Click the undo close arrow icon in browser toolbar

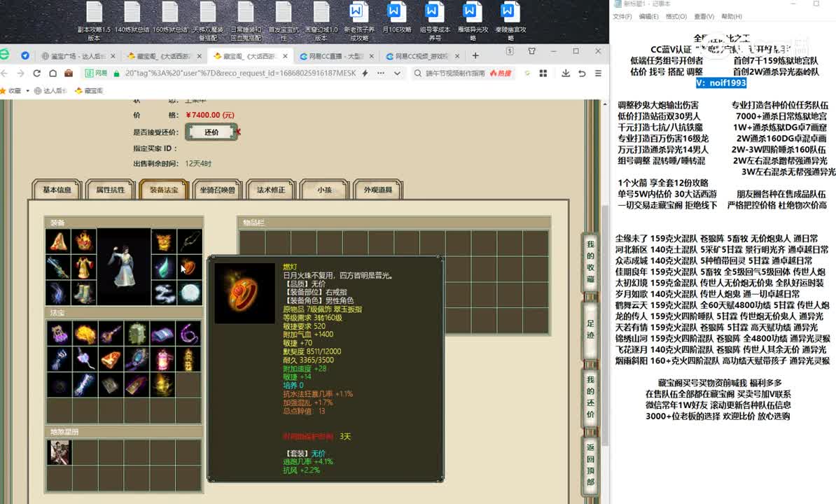pyautogui.click(x=582, y=73)
